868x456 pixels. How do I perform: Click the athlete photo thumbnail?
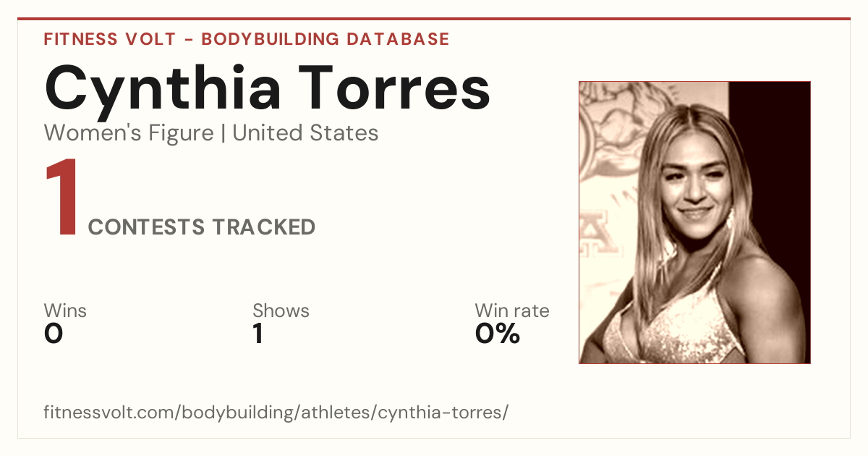point(694,222)
